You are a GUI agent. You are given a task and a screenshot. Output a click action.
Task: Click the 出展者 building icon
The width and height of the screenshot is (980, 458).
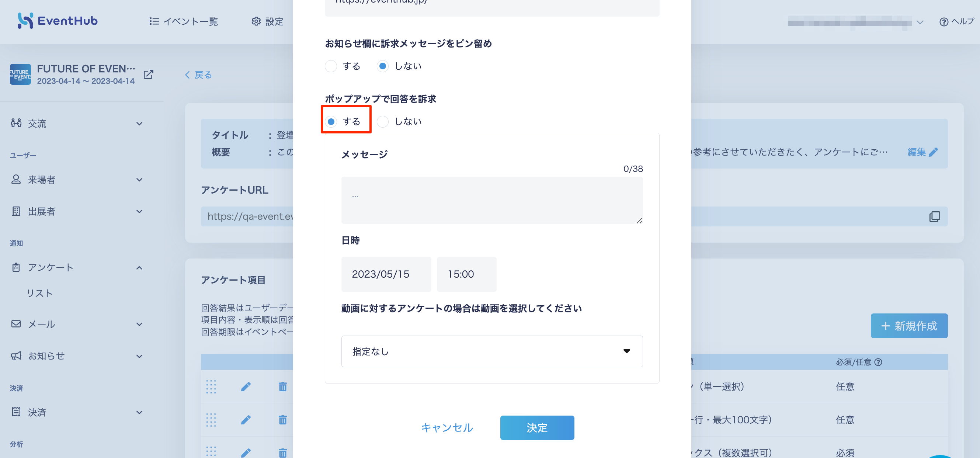[x=16, y=211]
